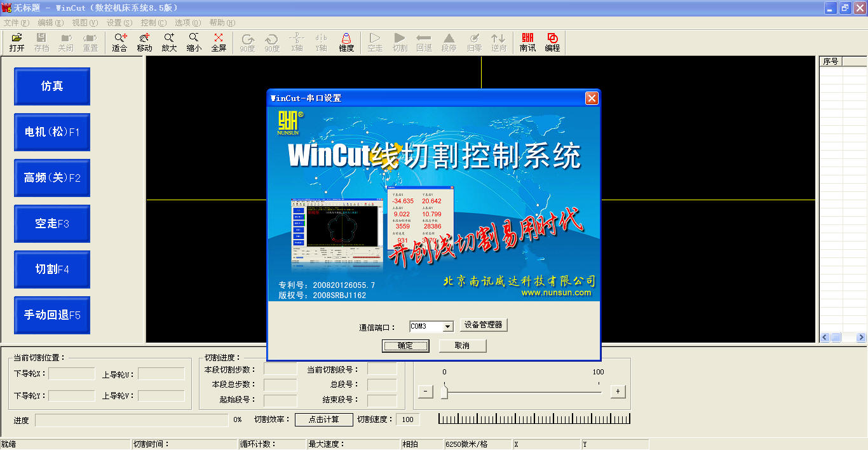Click the 切割 toolbar play icon
The height and width of the screenshot is (450, 868).
click(x=400, y=43)
